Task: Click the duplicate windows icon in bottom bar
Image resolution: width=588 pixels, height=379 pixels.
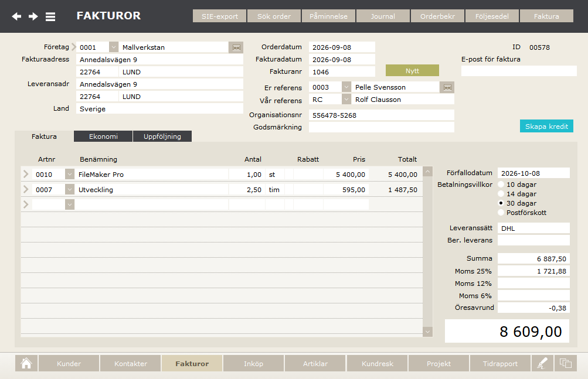Action: pos(566,363)
